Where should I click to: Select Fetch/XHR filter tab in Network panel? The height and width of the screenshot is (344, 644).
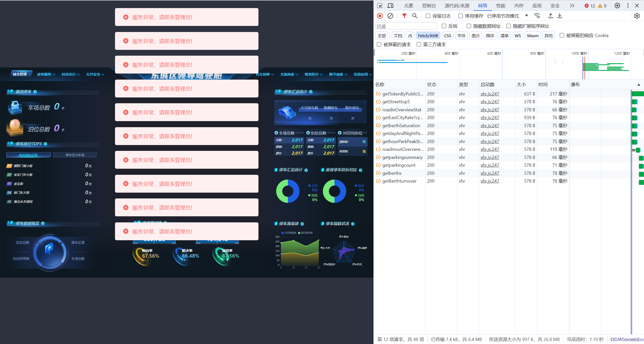point(427,36)
